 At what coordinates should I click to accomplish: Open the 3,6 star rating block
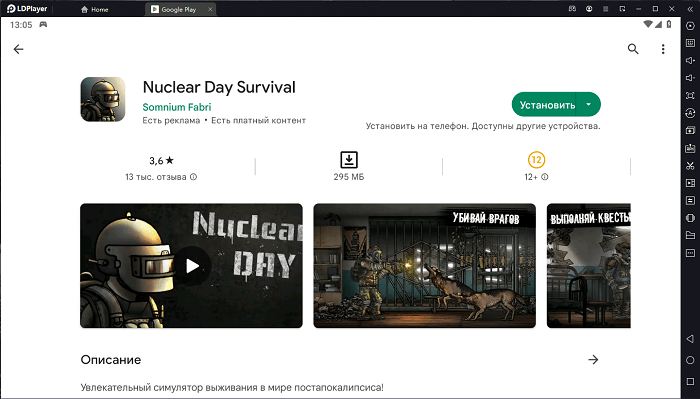point(161,168)
